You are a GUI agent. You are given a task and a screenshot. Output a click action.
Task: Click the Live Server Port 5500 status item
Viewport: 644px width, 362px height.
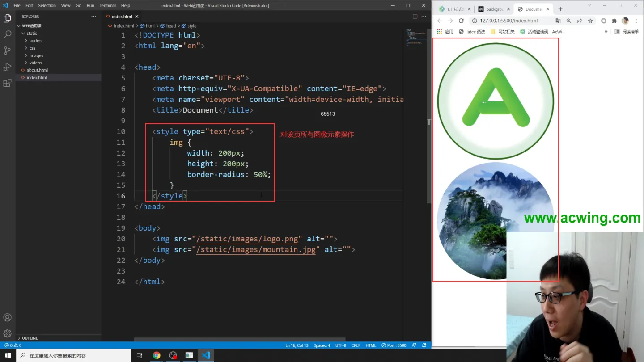coord(394,345)
